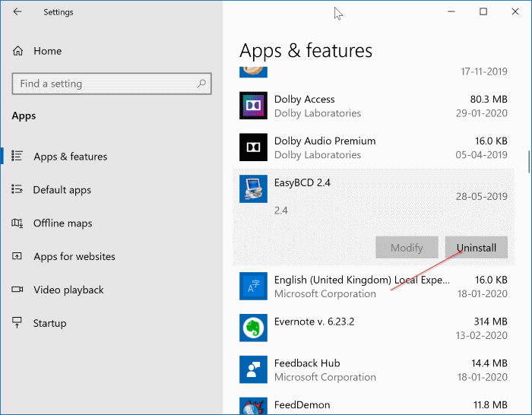Screen dimensions: 532x415
Task: Click the Apps section header in sidebar
Action: [x=24, y=116]
